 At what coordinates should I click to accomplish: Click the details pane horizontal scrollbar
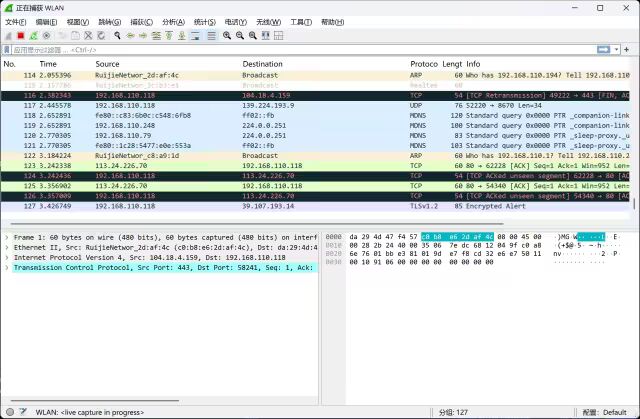coord(95,401)
